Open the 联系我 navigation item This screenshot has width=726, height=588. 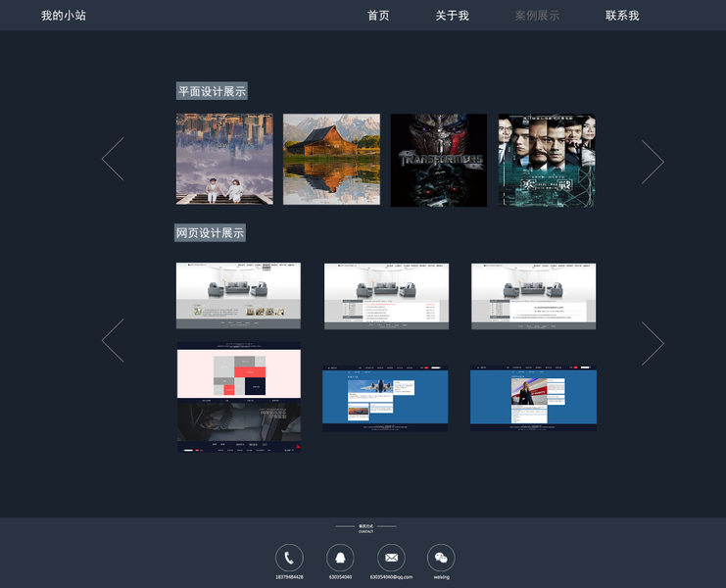[622, 16]
